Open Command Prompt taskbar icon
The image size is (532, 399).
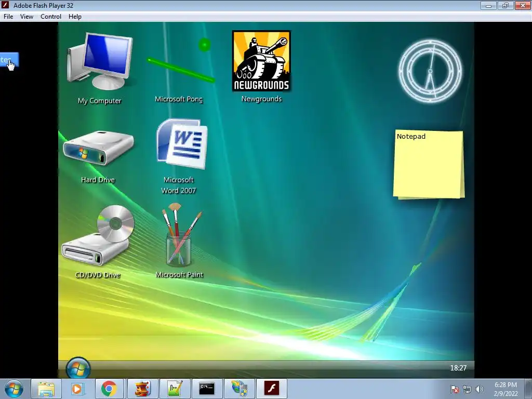[x=207, y=389]
